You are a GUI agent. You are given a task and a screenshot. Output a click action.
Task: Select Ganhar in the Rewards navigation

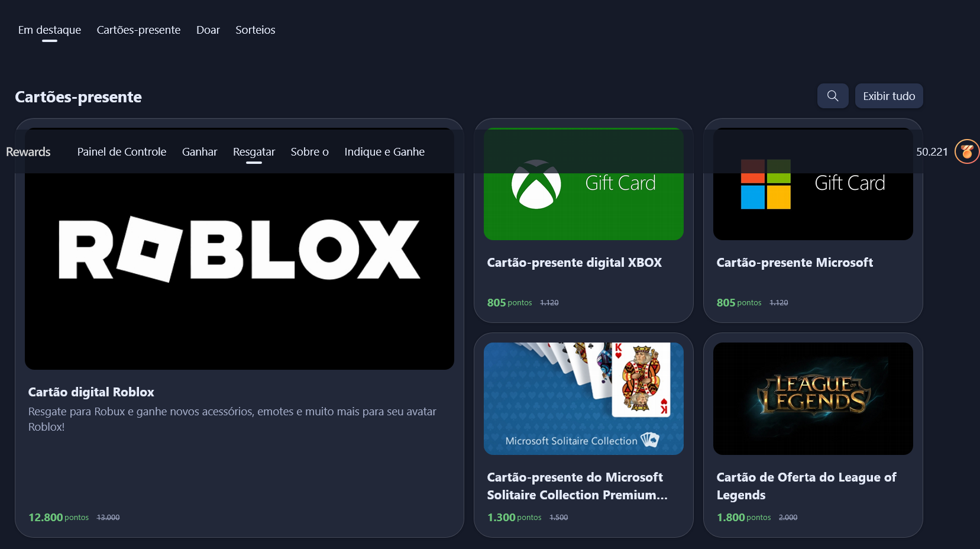[x=200, y=152]
